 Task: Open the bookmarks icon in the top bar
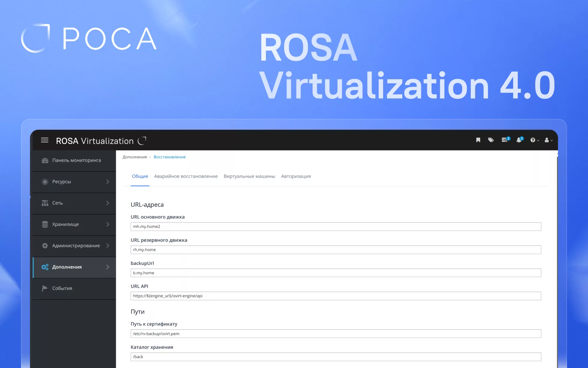478,140
